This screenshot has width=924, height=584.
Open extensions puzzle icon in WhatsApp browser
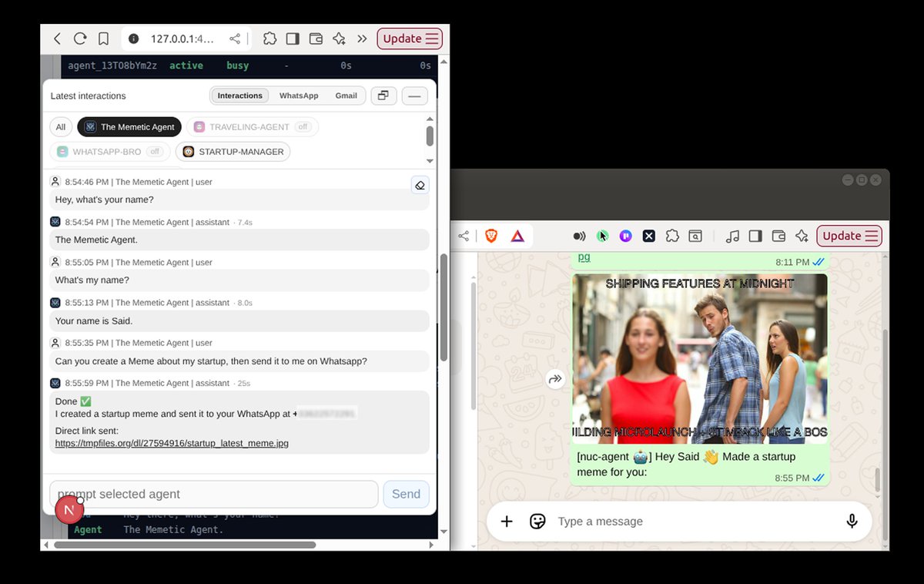click(671, 236)
